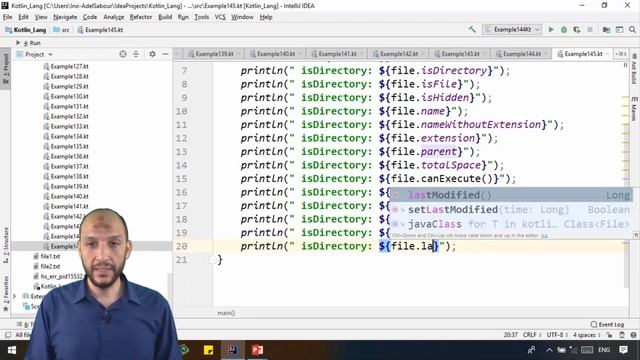The height and width of the screenshot is (360, 640).
Task: Open the Example144Kt run configuration dropdown
Action: click(x=512, y=29)
